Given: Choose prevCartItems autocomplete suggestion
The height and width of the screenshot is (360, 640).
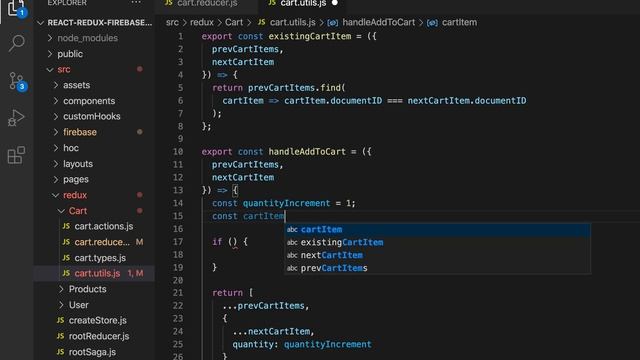Looking at the screenshot, I should coord(437,268).
